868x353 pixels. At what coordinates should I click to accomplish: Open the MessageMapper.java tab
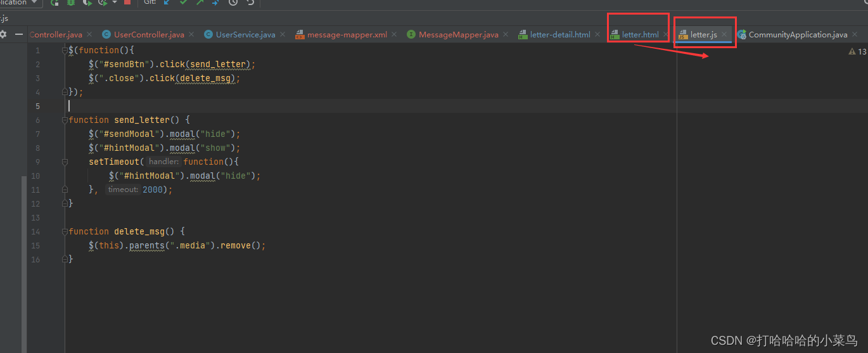459,35
